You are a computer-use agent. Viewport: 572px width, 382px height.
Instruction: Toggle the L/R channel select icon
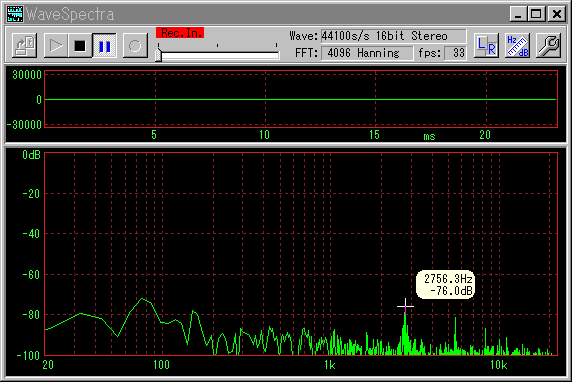point(486,46)
